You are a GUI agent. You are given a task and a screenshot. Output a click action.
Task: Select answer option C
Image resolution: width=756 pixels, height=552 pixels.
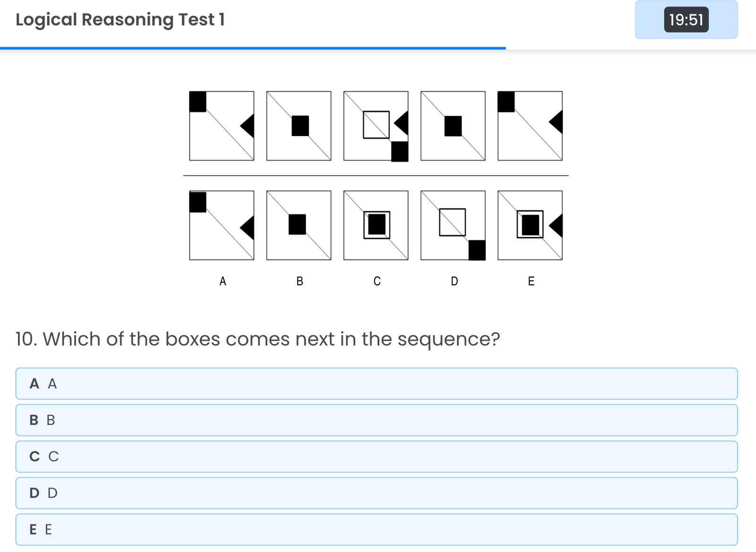click(x=376, y=457)
